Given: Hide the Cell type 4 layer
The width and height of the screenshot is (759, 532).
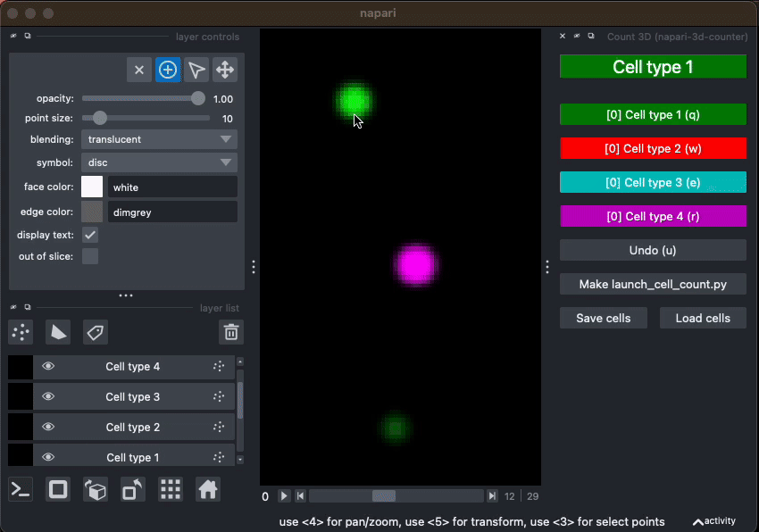Looking at the screenshot, I should 47,367.
